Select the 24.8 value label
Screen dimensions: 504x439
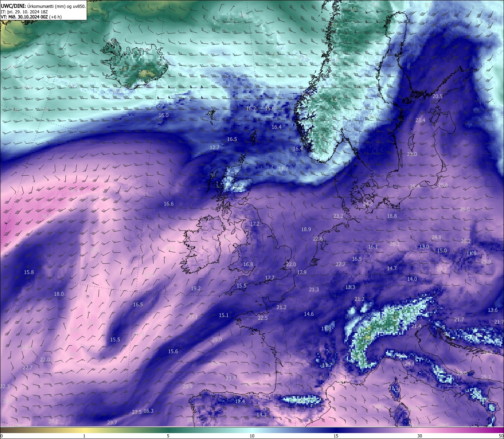(x=436, y=237)
